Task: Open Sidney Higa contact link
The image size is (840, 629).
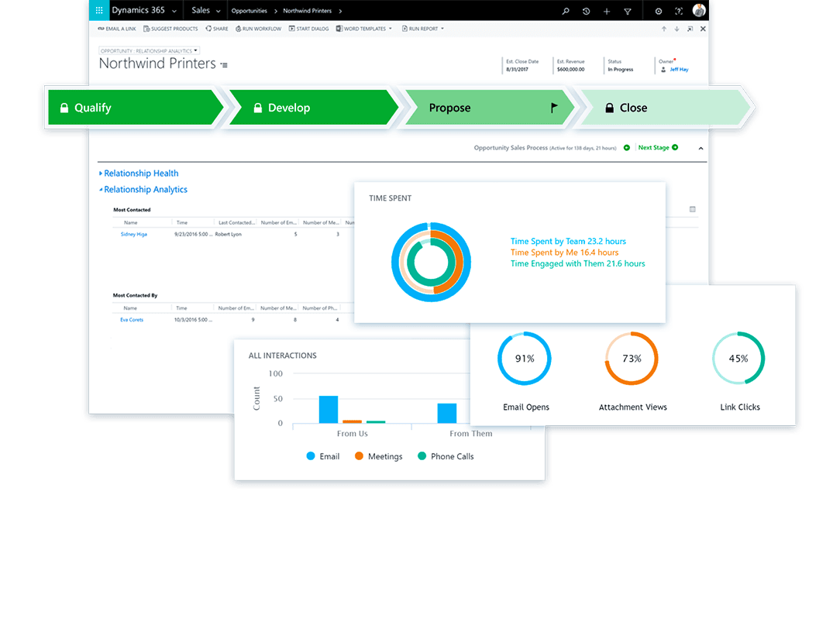Action: coord(133,235)
